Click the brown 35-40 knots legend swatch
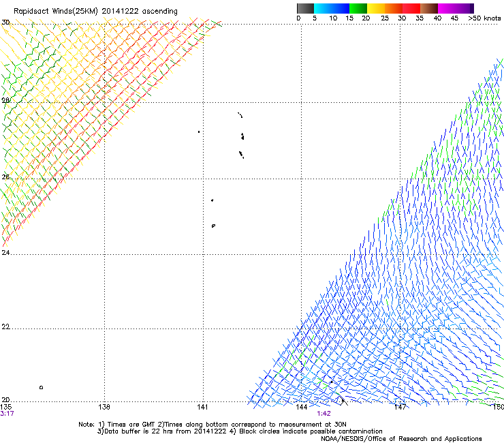The width and height of the screenshot is (504, 443). (429, 8)
